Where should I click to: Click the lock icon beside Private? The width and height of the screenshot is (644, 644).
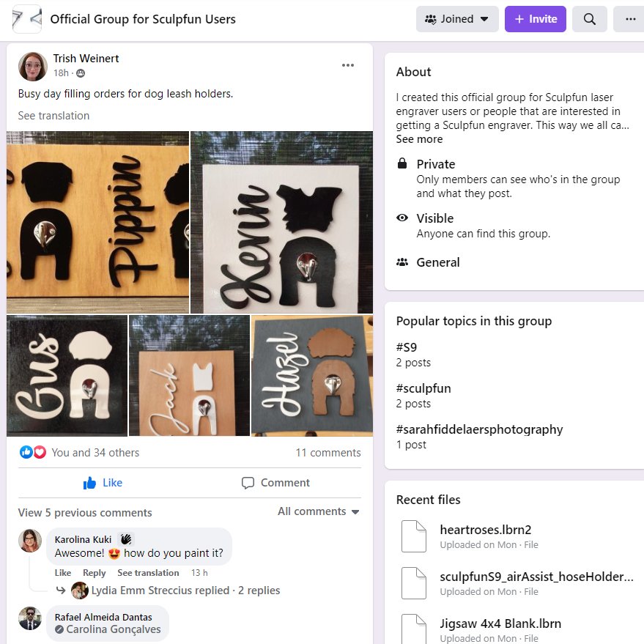[x=402, y=163]
